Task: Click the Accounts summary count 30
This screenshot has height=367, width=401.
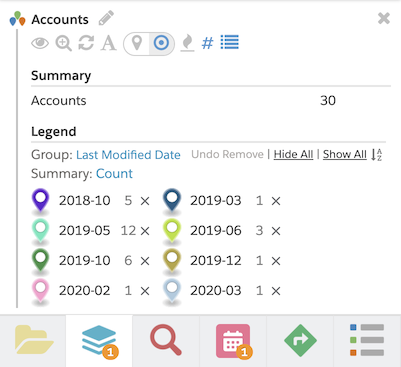Action: click(x=328, y=101)
